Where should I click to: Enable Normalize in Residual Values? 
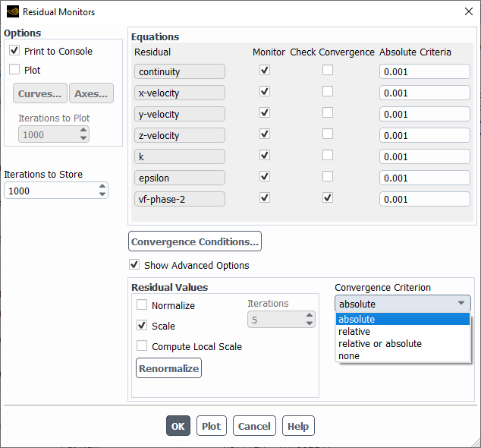pos(142,305)
